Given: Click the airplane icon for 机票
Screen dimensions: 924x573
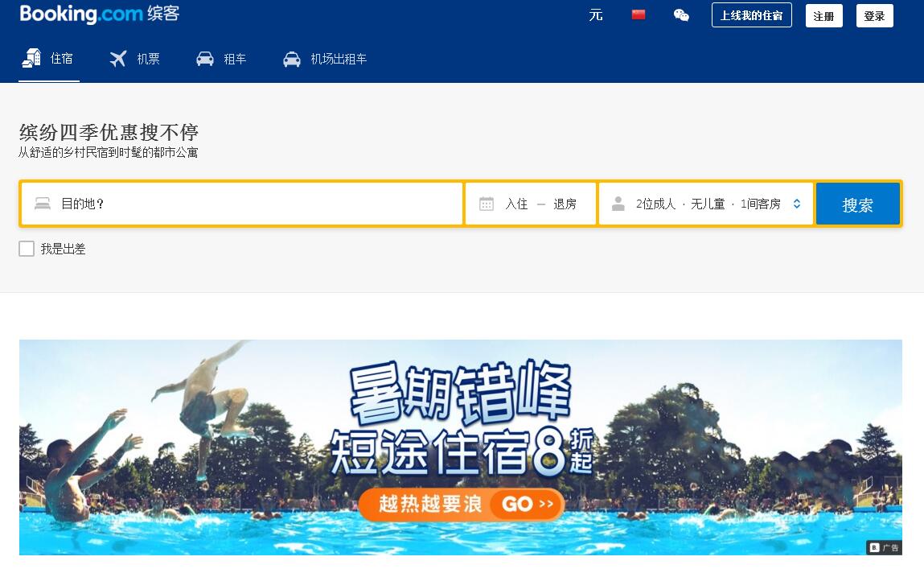Looking at the screenshot, I should tap(118, 59).
